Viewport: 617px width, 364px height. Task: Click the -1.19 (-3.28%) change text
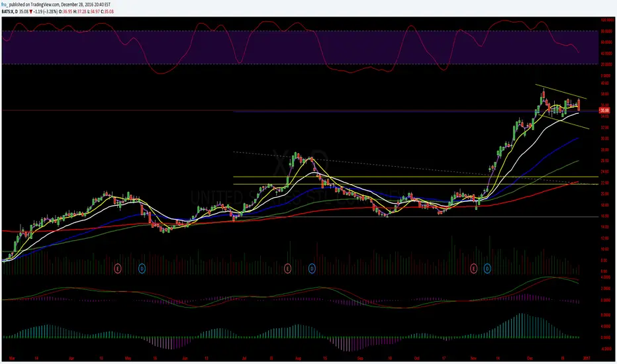[46, 12]
